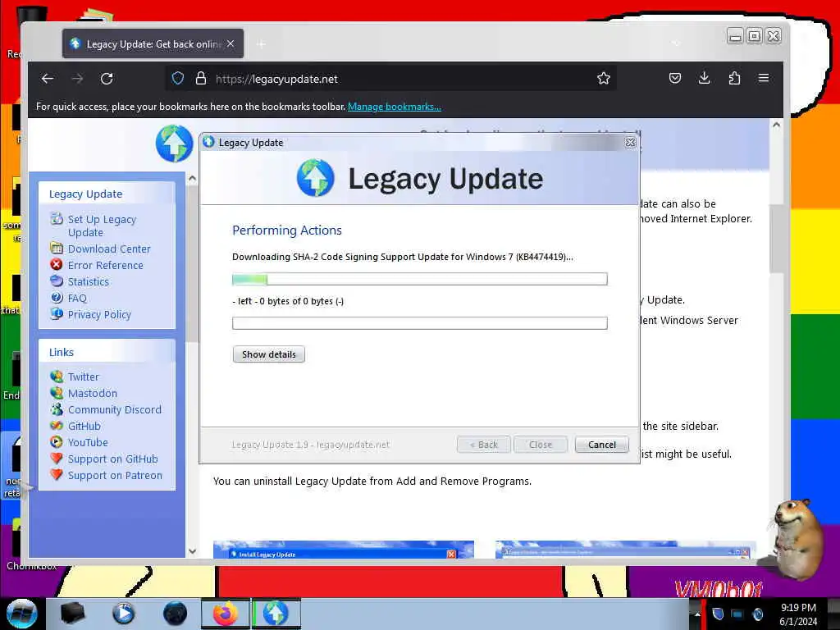
Task: Open the FAQ sidebar link
Action: point(77,299)
